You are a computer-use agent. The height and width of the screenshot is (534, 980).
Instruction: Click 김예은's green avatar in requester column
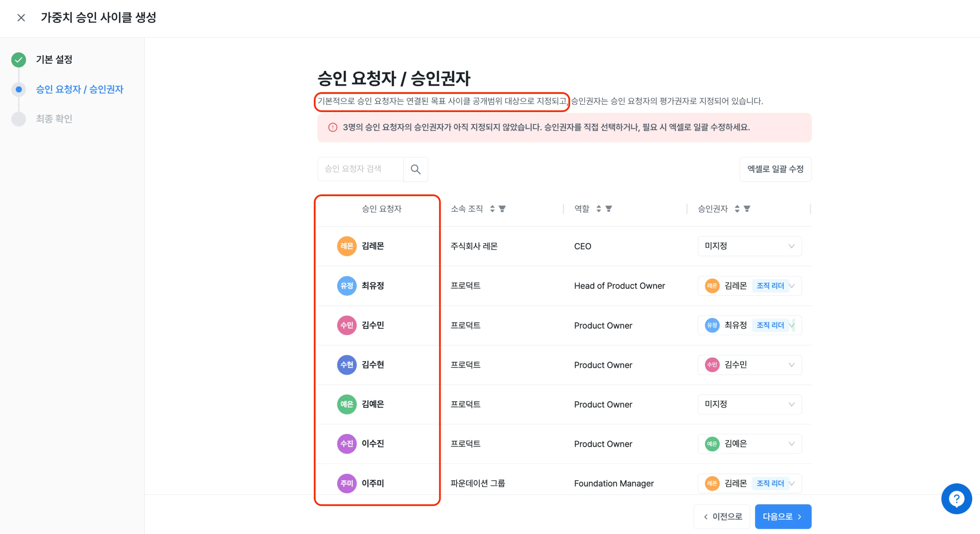[347, 404]
